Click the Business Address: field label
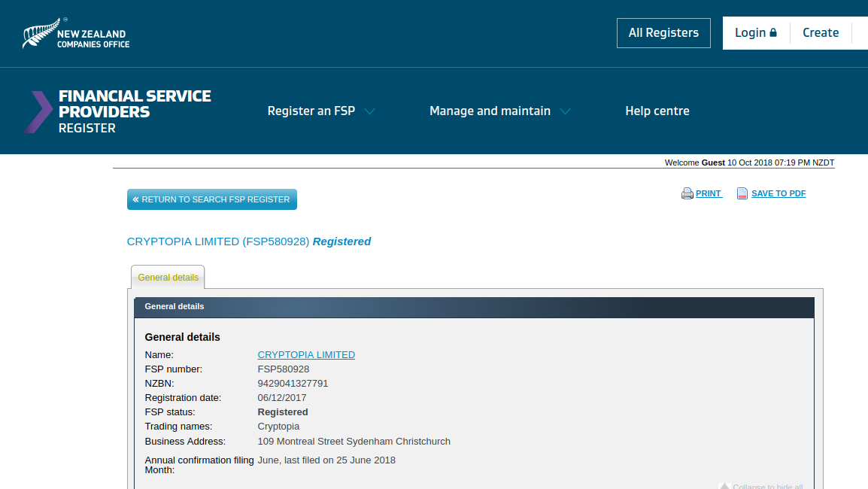This screenshot has width=868, height=489. (x=186, y=442)
